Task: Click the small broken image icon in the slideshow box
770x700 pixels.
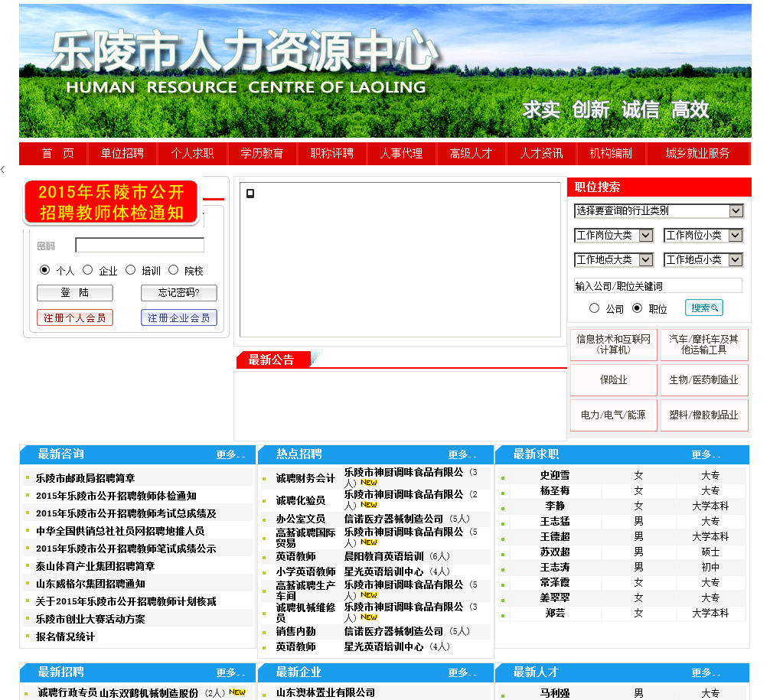Action: coord(250,194)
